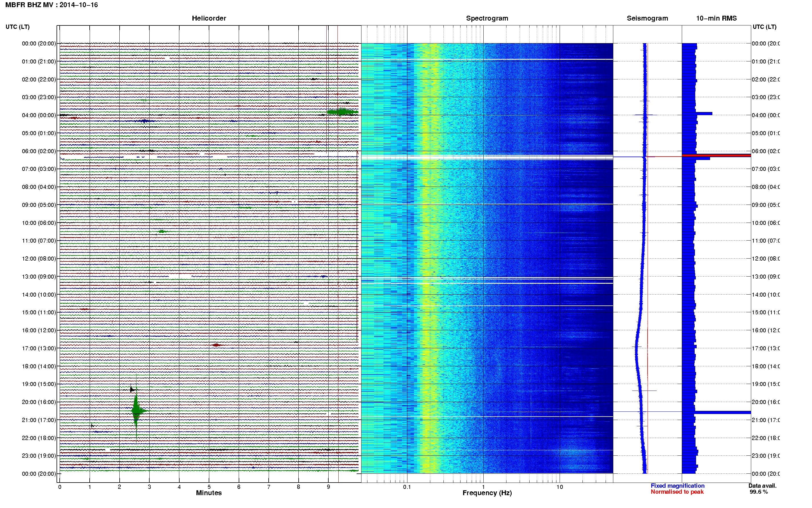
Task: Click the left '16:00 (12:00)' time label
Action: tap(39, 330)
